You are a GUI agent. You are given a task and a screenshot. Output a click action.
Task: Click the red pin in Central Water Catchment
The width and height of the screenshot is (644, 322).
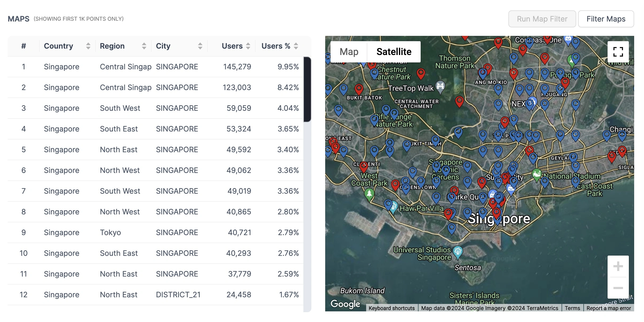(x=459, y=101)
